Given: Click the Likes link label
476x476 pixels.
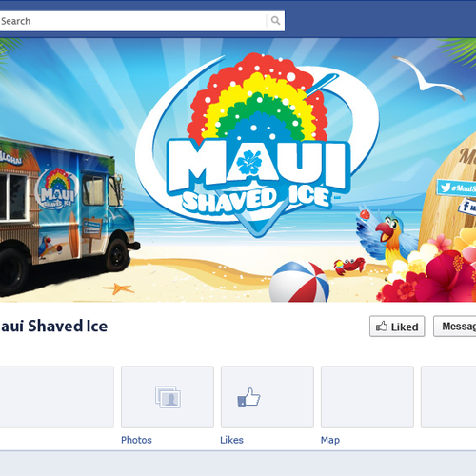Looking at the screenshot, I should (x=231, y=440).
